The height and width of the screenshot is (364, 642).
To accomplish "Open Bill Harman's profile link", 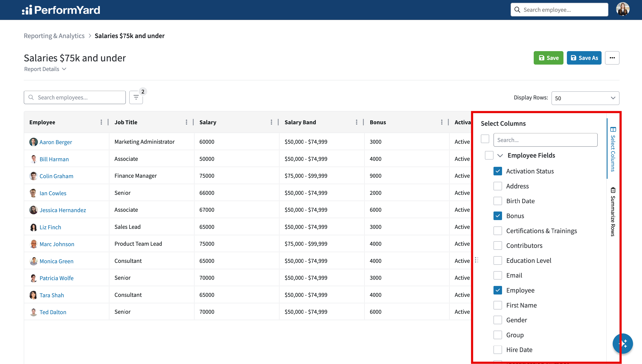I will [x=54, y=159].
